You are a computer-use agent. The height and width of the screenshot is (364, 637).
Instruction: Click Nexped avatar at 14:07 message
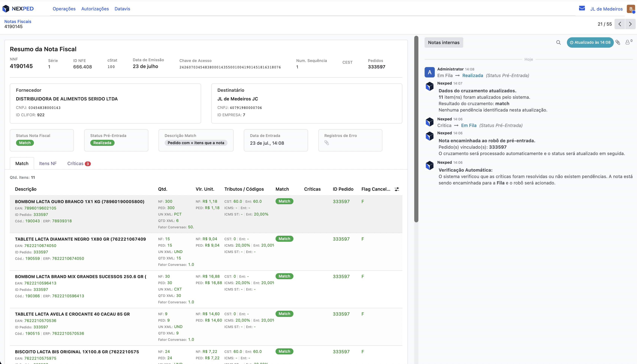pos(430,86)
